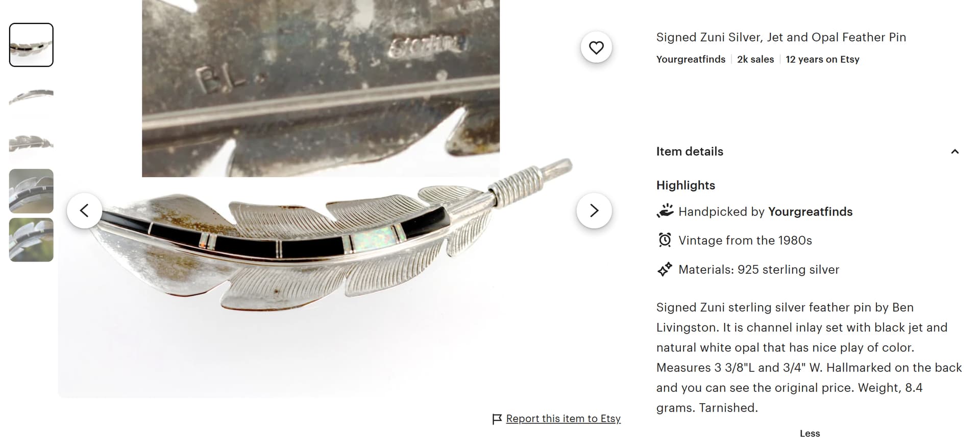Image resolution: width=980 pixels, height=443 pixels.
Task: Click the flag icon beside Report link
Action: (497, 419)
